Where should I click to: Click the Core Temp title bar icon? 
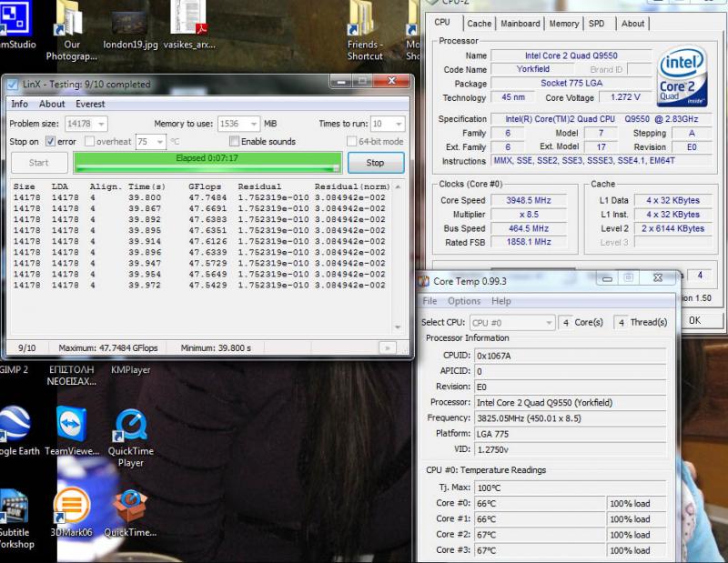tap(423, 281)
